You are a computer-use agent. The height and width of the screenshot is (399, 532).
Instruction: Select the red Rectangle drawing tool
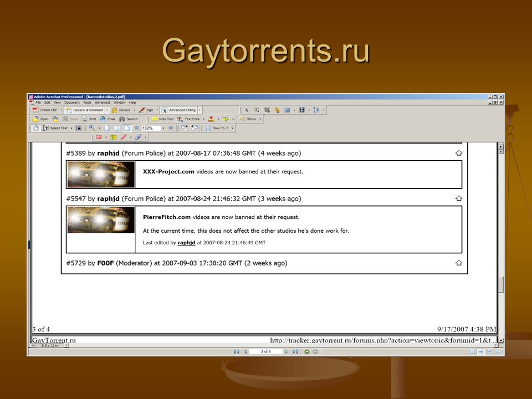click(99, 137)
